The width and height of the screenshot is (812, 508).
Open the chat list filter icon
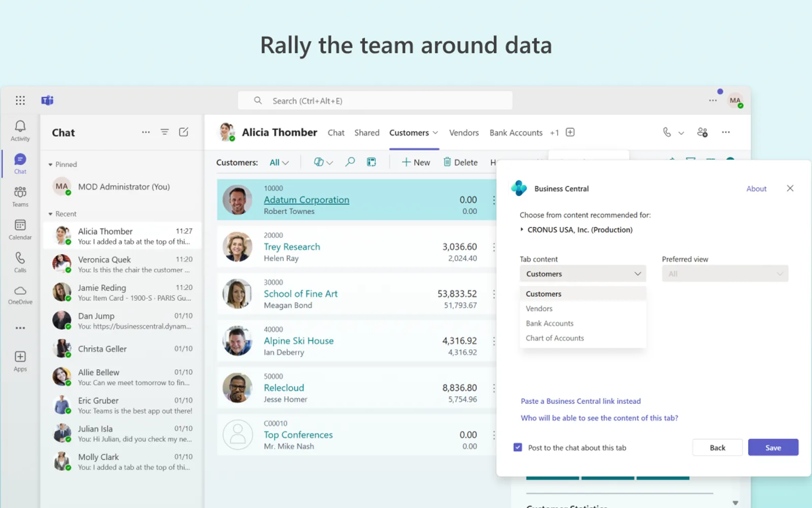point(164,132)
